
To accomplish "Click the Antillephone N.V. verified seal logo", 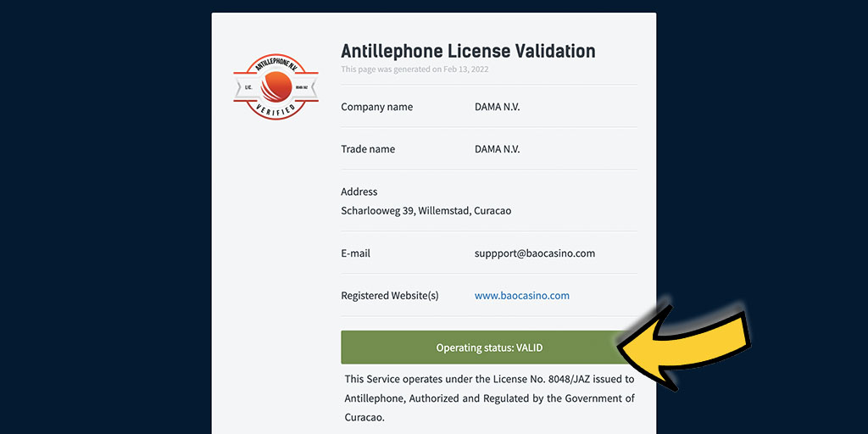I will [275, 87].
